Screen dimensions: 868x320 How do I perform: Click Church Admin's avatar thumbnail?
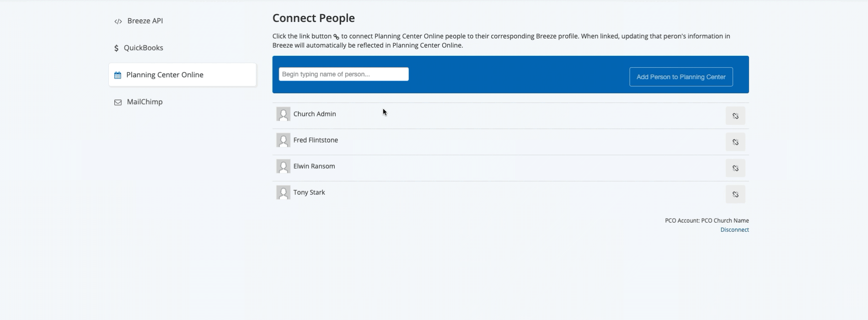pos(284,114)
